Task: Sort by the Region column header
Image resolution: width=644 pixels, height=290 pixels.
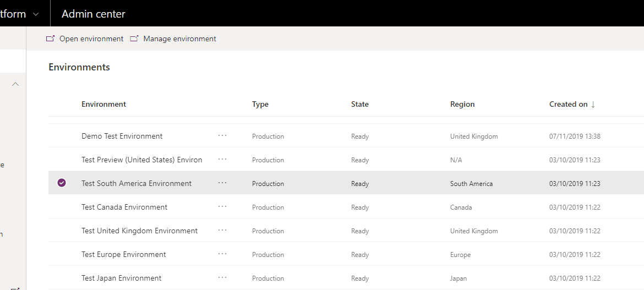Action: 462,105
